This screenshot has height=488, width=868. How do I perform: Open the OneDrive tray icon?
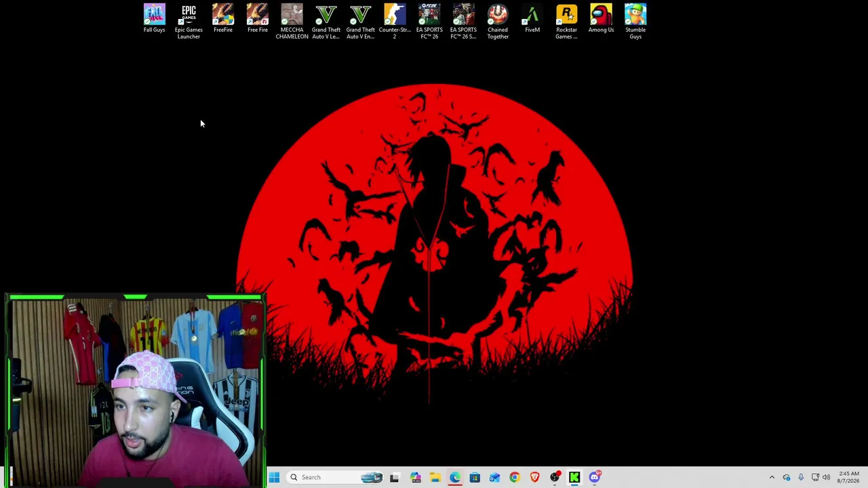[x=787, y=477]
